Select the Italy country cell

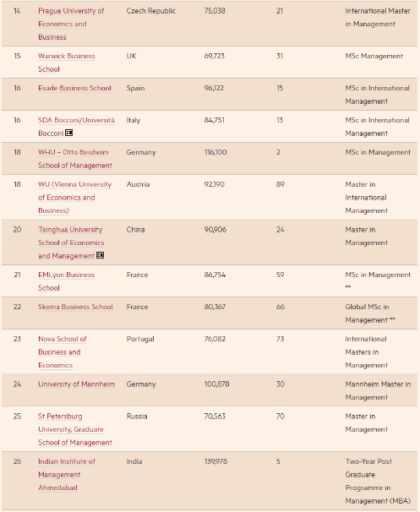134,120
